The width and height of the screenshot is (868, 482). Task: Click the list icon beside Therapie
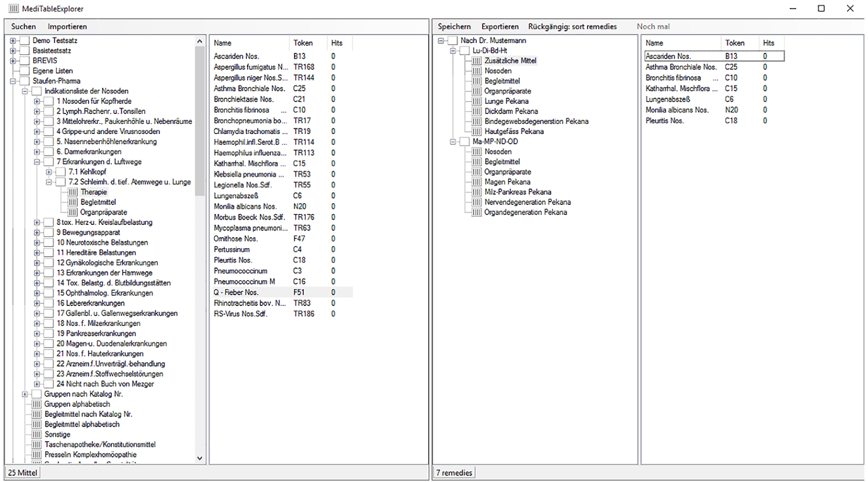73,192
